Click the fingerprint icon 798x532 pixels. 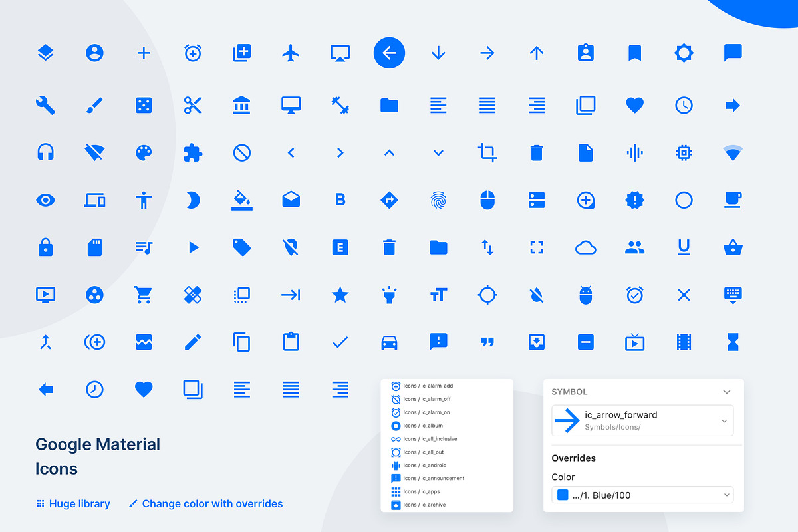(438, 200)
